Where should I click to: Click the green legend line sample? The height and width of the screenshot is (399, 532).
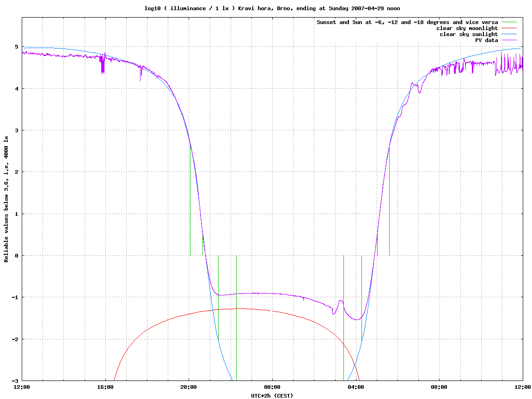pyautogui.click(x=509, y=22)
